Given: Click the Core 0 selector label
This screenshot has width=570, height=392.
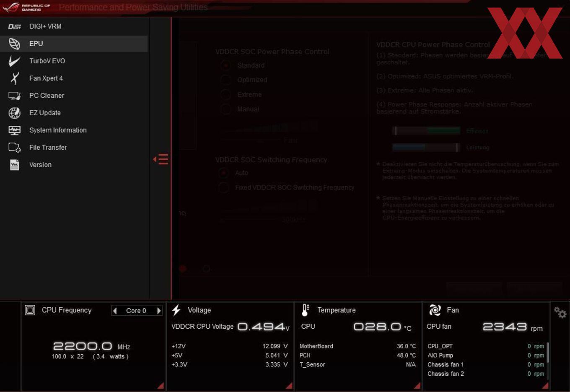Looking at the screenshot, I should coord(136,311).
